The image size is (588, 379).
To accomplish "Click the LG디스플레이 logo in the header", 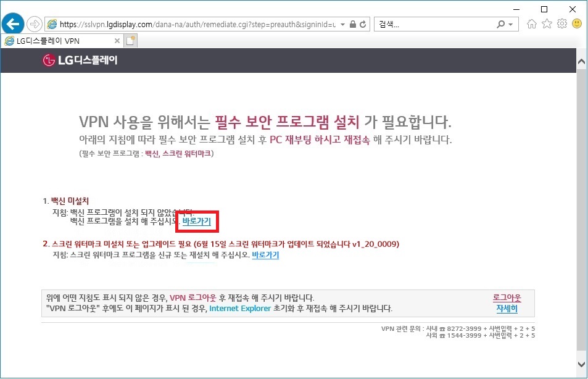I will click(80, 60).
